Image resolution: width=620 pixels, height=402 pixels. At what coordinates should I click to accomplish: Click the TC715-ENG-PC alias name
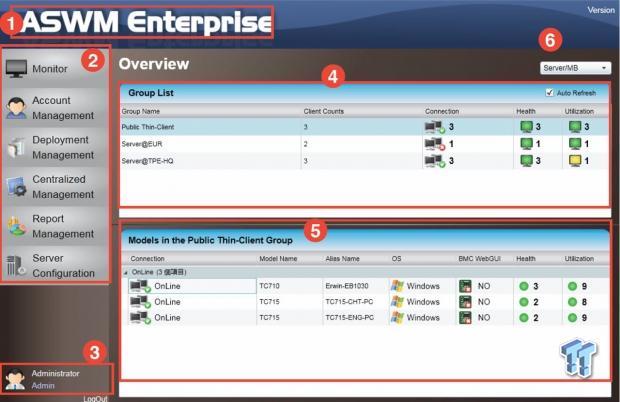350,317
